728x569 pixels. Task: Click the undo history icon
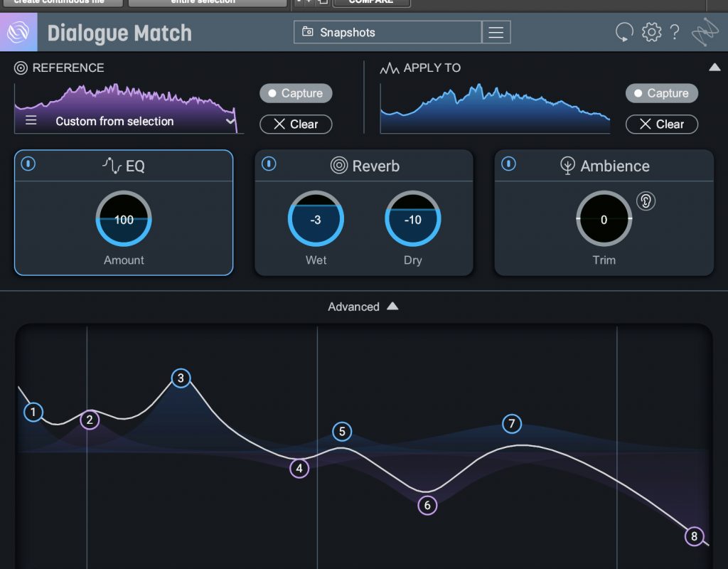pyautogui.click(x=624, y=32)
